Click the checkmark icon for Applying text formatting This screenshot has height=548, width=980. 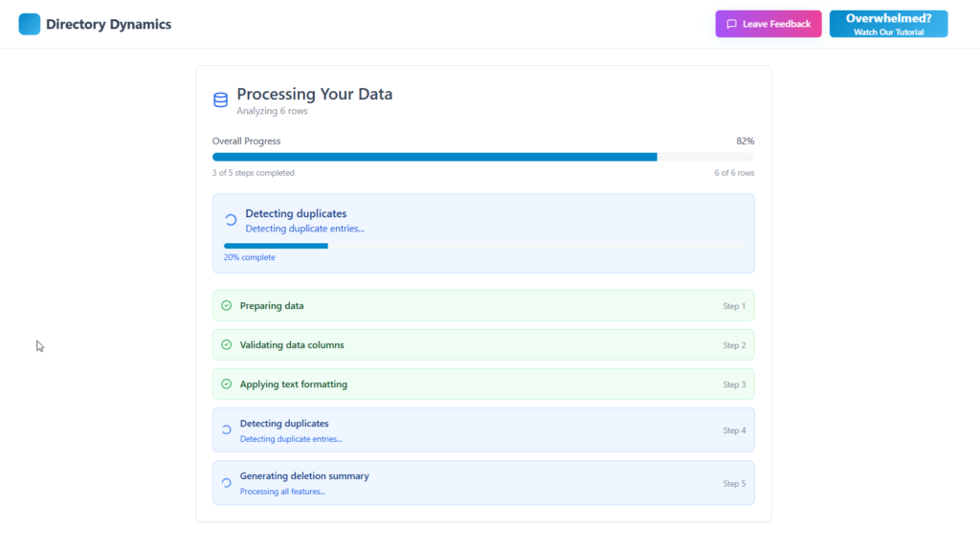227,384
